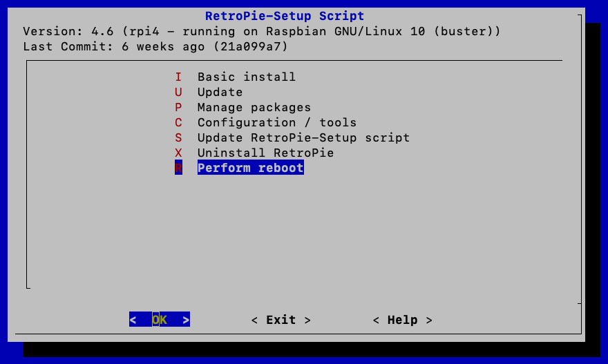This screenshot has height=364, width=608.
Task: Click the RetroPie-Setup Script title text
Action: [285, 16]
